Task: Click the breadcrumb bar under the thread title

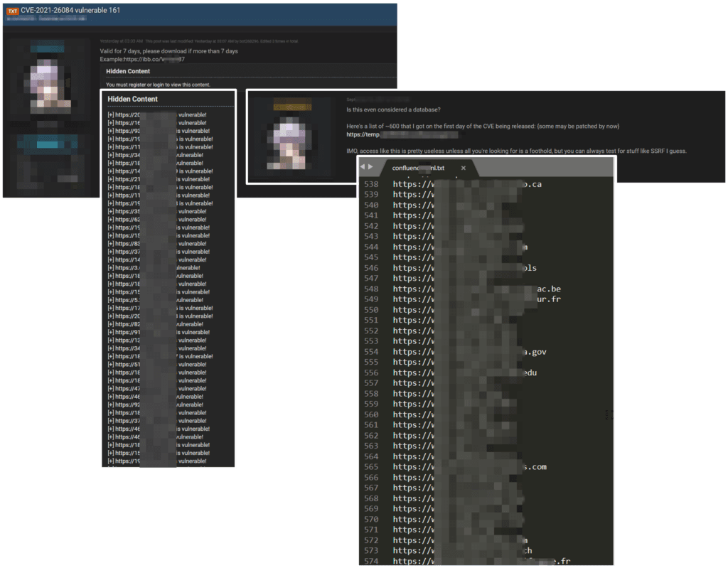Action: tap(43, 20)
